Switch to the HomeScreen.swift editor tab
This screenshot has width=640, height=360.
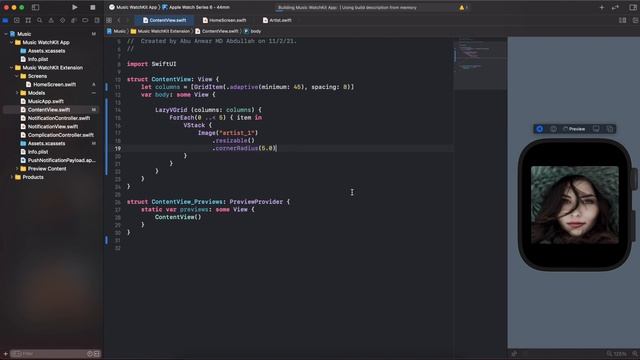pos(224,20)
